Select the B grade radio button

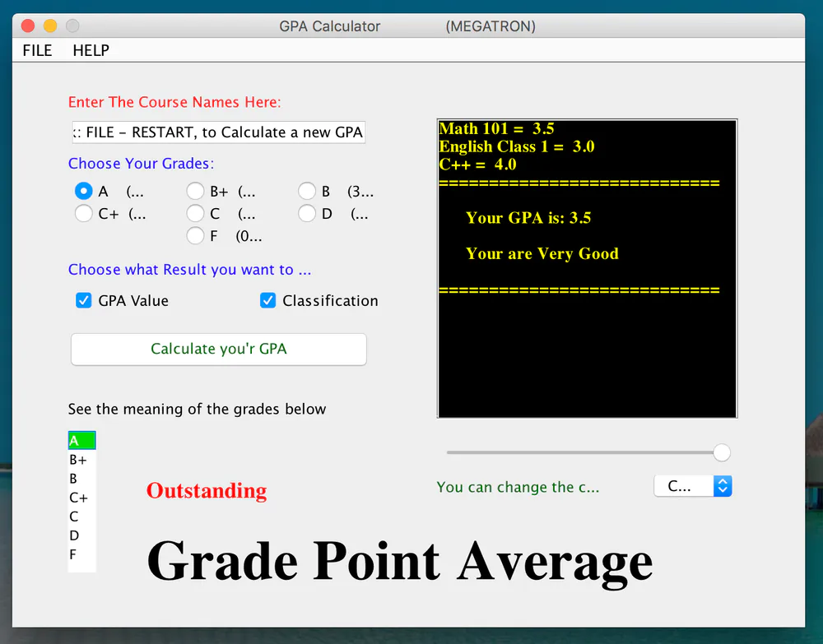click(x=307, y=191)
